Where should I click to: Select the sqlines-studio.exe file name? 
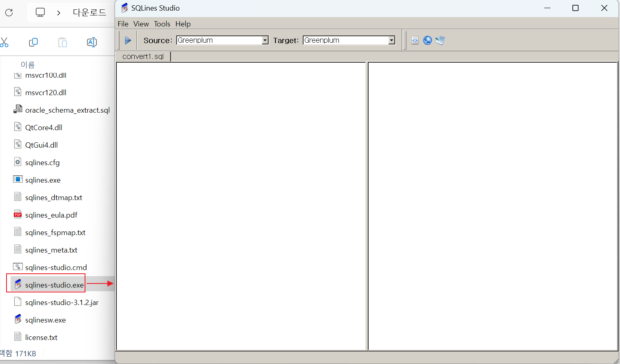coord(55,285)
